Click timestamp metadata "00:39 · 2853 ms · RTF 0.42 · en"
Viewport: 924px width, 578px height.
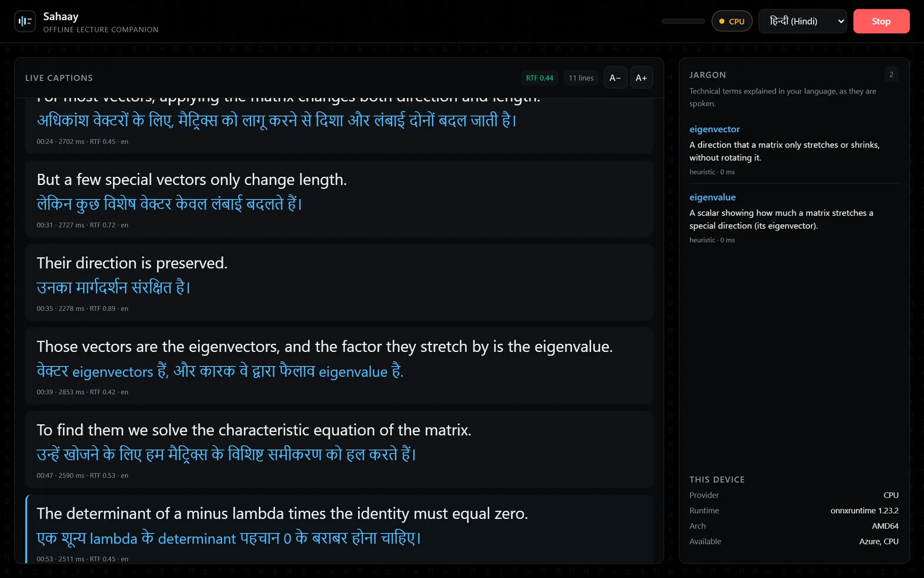[83, 392]
